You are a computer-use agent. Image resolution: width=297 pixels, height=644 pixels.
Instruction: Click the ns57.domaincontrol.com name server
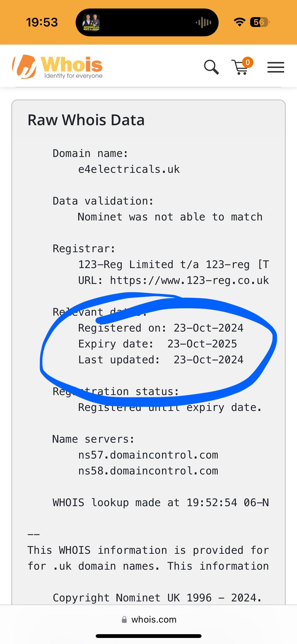tap(148, 455)
